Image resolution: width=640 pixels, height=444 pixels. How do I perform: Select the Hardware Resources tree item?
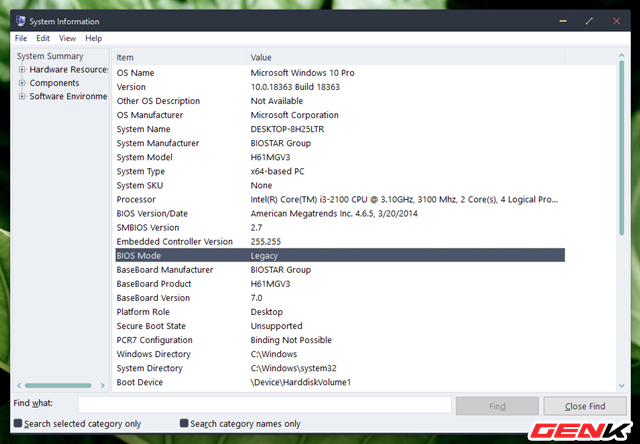tap(69, 69)
